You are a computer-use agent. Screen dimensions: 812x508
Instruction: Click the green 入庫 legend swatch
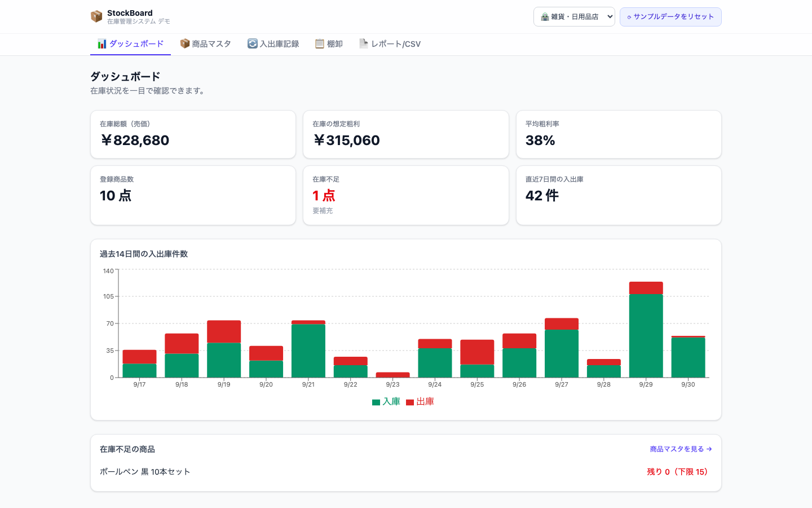click(376, 402)
